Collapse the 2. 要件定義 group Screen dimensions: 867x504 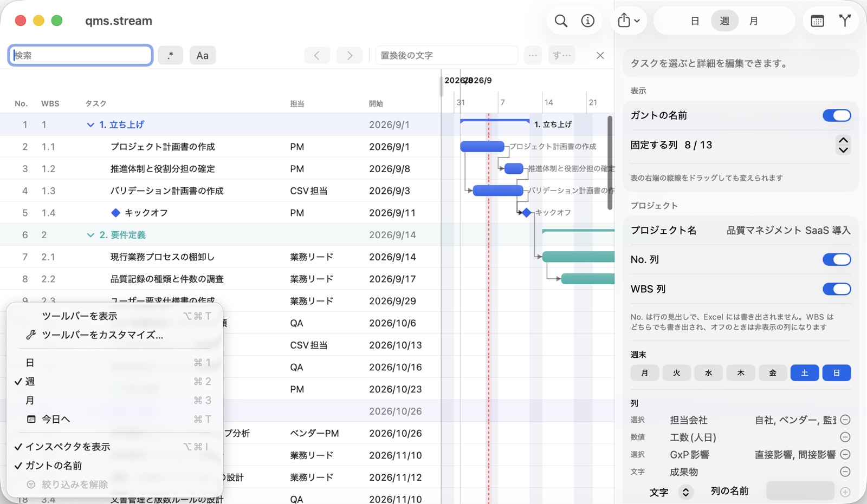[x=90, y=235]
